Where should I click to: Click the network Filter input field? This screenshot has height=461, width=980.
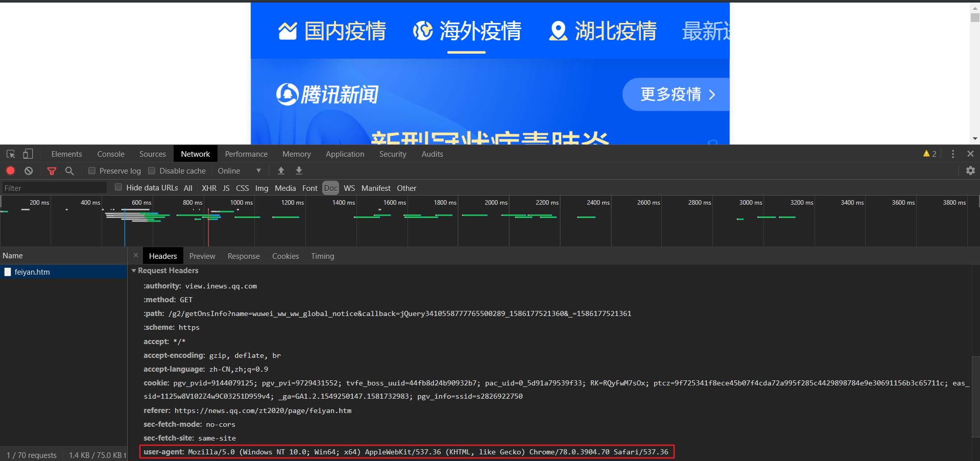pos(54,188)
